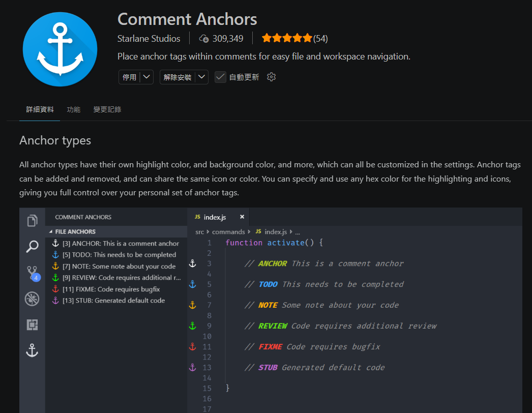This screenshot has width=532, height=413.
Task: Open Source Control icon with badge 4
Action: (33, 273)
